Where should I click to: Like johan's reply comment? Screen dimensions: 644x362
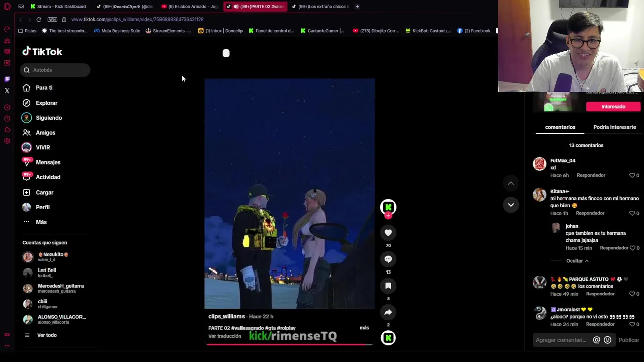(x=632, y=248)
